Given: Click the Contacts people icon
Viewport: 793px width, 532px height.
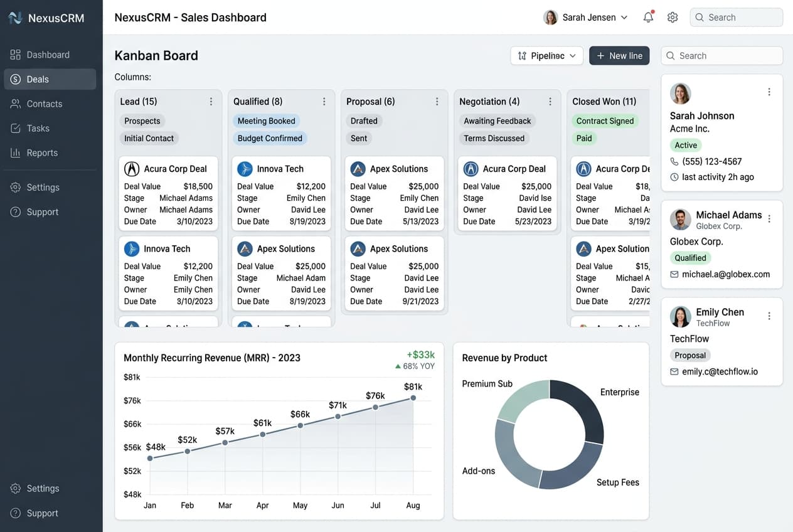Looking at the screenshot, I should point(16,104).
